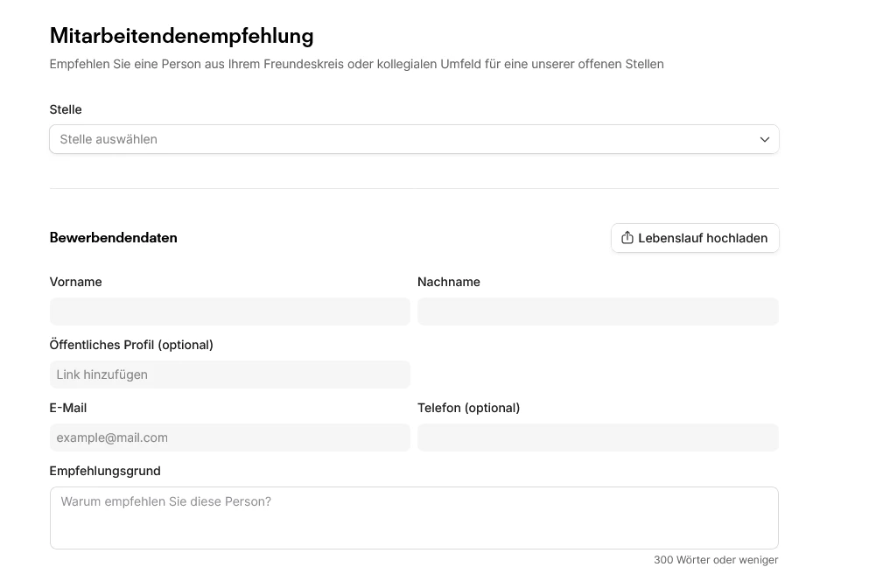Focus the Vorname input field
This screenshot has height=588, width=869.
pyautogui.click(x=229, y=311)
